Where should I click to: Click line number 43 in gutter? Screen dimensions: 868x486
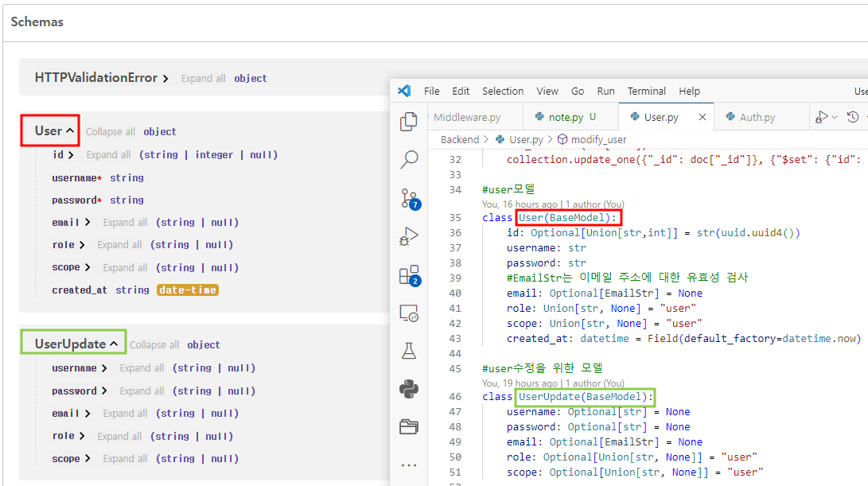[x=455, y=338]
